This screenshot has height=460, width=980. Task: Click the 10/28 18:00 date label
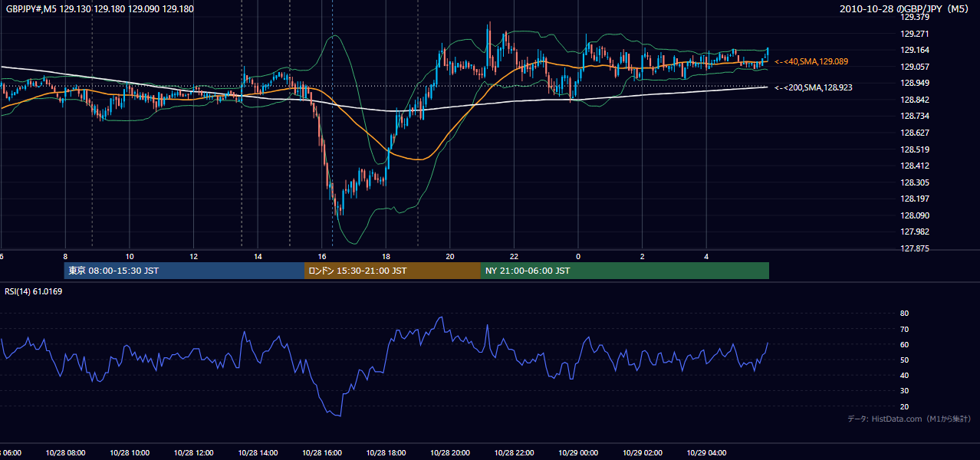[386, 452]
